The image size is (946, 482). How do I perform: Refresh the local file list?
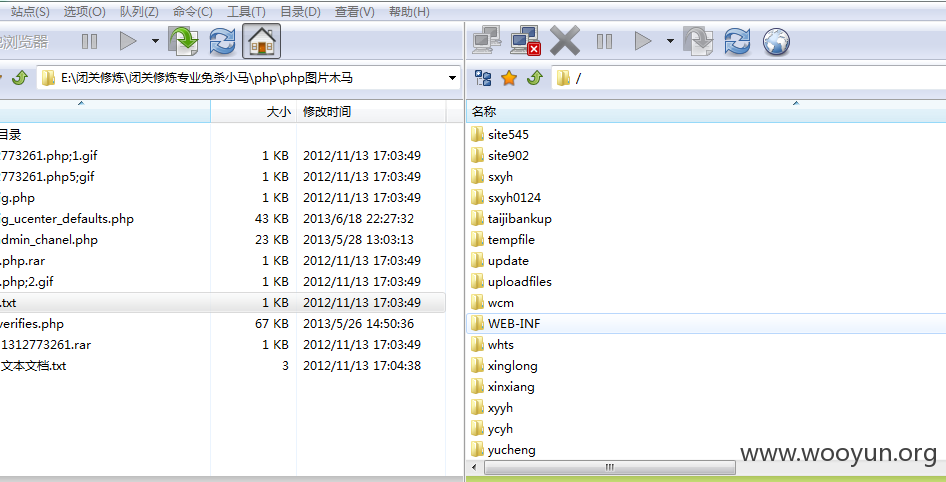coord(222,42)
